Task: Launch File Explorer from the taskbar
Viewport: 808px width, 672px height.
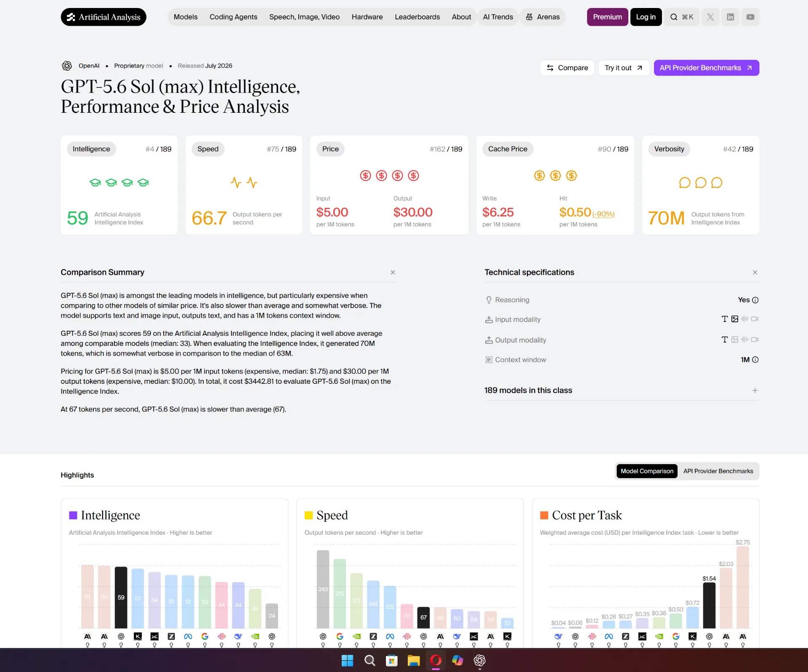Action: (414, 661)
